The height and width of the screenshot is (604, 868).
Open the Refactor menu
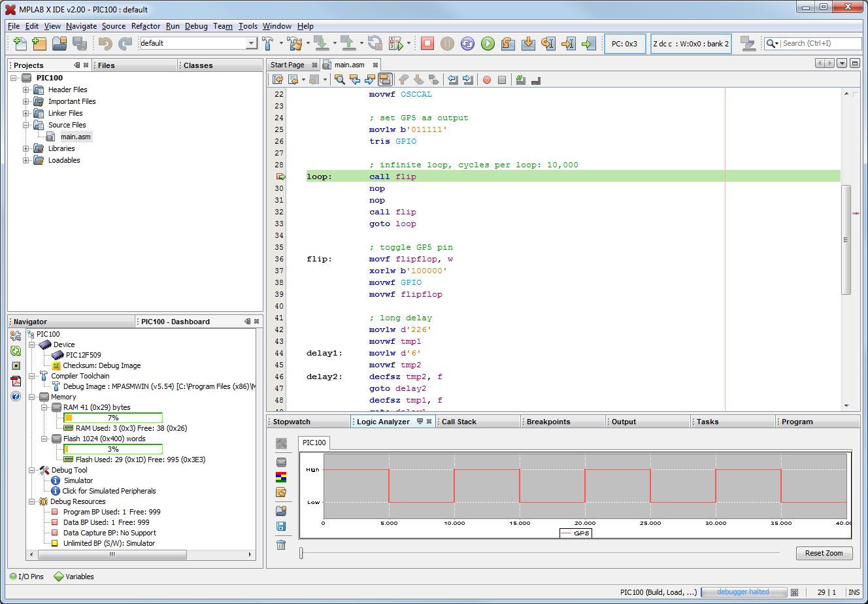pyautogui.click(x=146, y=26)
